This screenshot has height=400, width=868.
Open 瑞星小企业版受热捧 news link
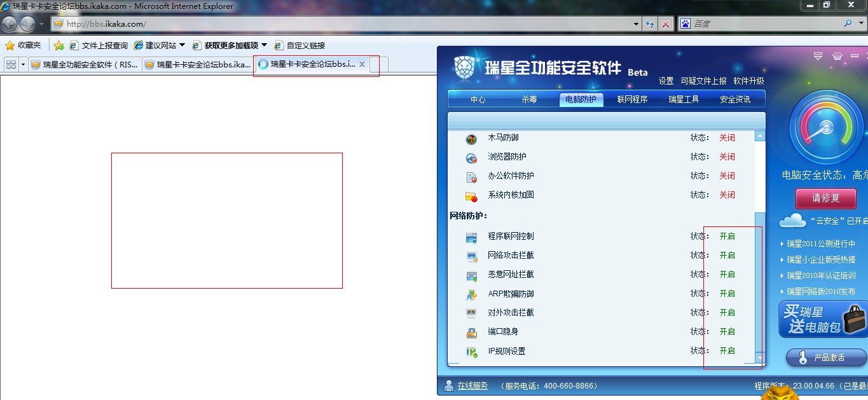[821, 259]
